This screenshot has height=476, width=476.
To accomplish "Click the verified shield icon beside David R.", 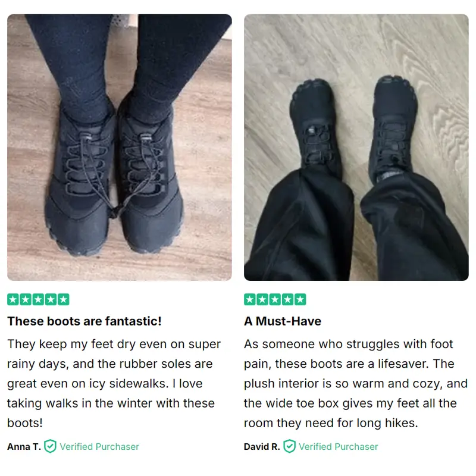I will [289, 446].
